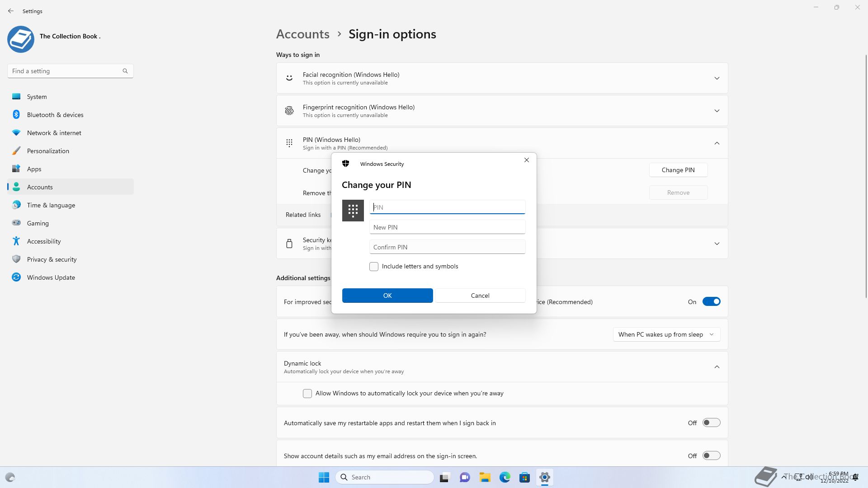Expand Facial recognition option
Viewport: 868px width, 488px height.
point(717,78)
